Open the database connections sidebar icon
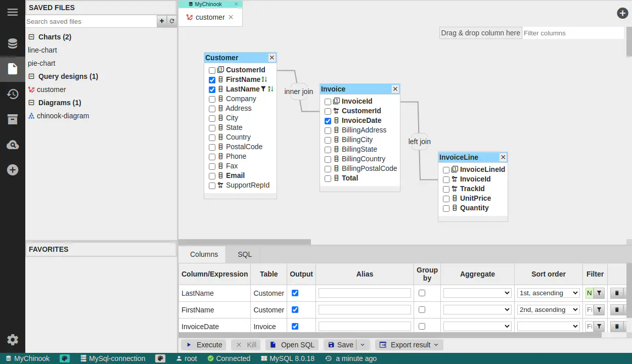The width and height of the screenshot is (632, 364). click(13, 43)
